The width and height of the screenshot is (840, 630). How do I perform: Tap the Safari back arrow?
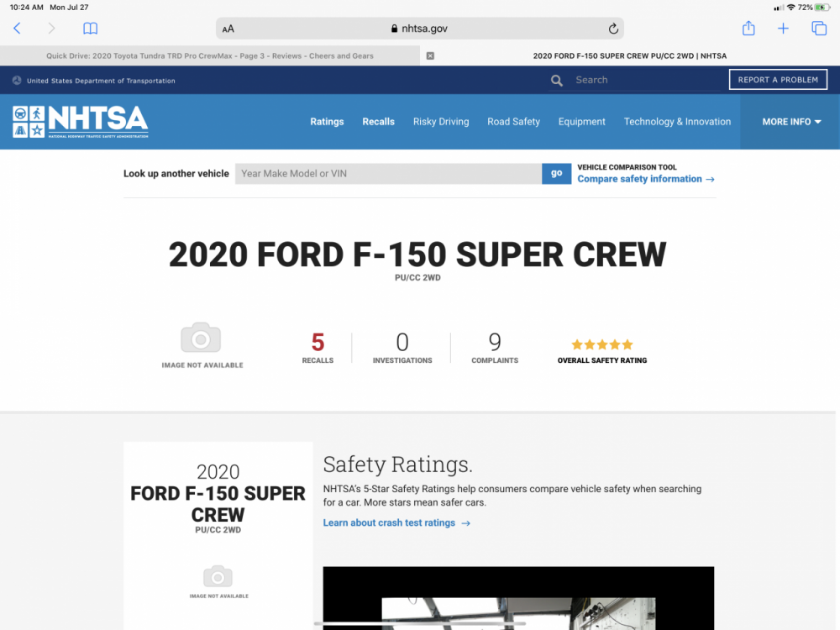point(17,29)
